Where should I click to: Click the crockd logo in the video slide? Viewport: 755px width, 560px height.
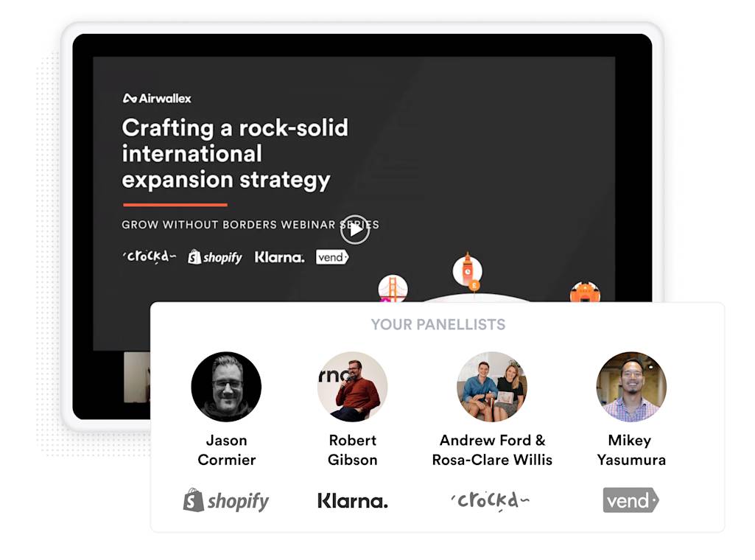pyautogui.click(x=150, y=256)
